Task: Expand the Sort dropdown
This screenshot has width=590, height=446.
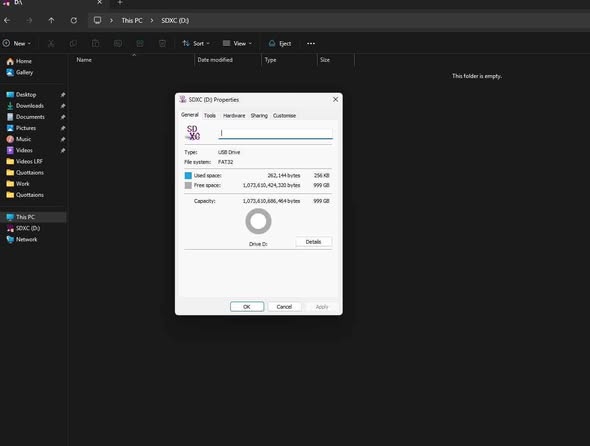Action: click(x=196, y=44)
